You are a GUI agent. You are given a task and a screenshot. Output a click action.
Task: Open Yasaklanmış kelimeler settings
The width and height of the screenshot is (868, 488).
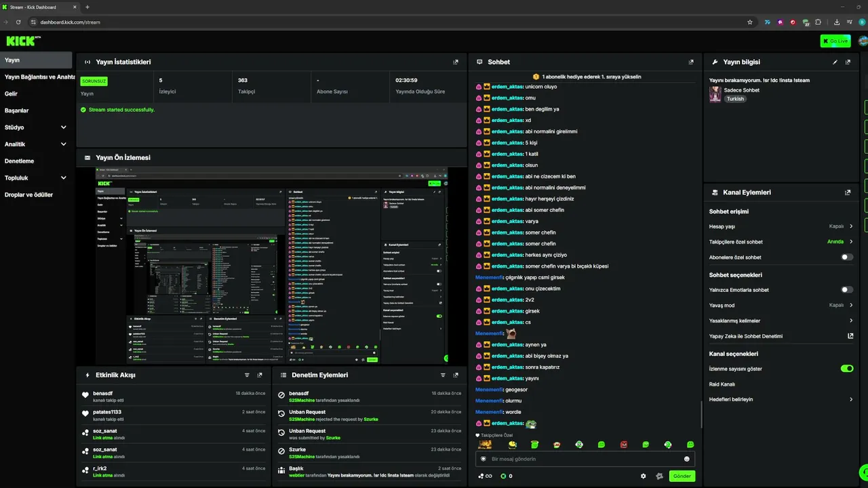point(781,321)
